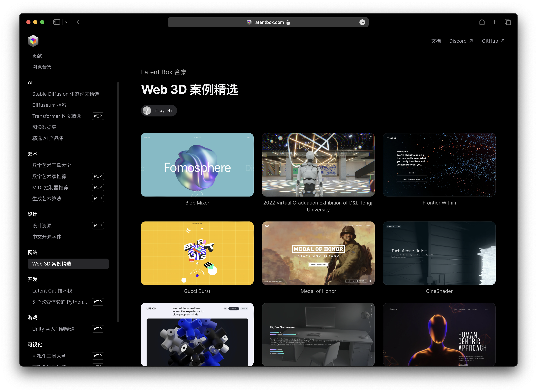Open the Tongji virtual exhibition robot thumbnail

tap(318, 165)
